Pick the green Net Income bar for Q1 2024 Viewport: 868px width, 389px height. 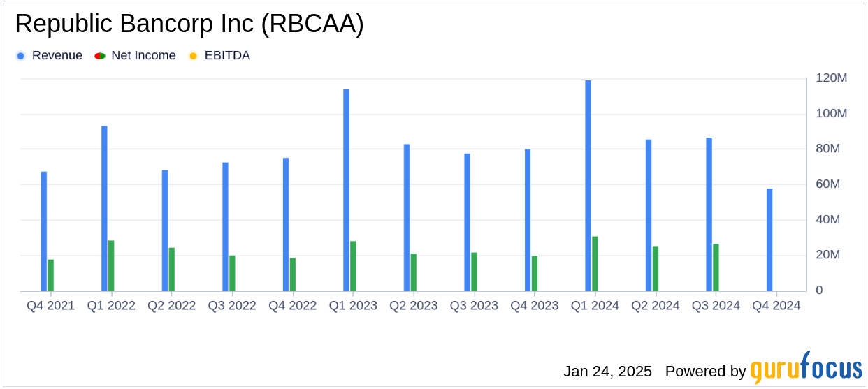[x=595, y=263]
